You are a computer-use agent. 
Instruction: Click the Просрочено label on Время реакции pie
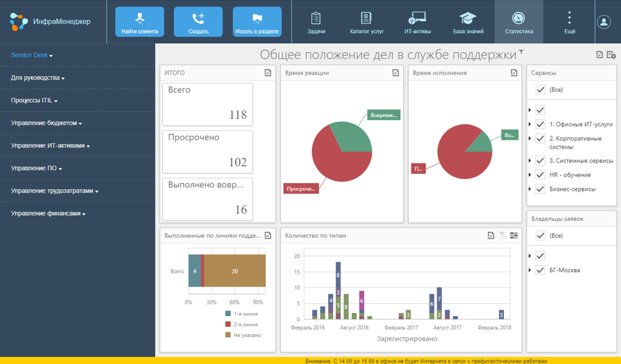click(x=301, y=189)
